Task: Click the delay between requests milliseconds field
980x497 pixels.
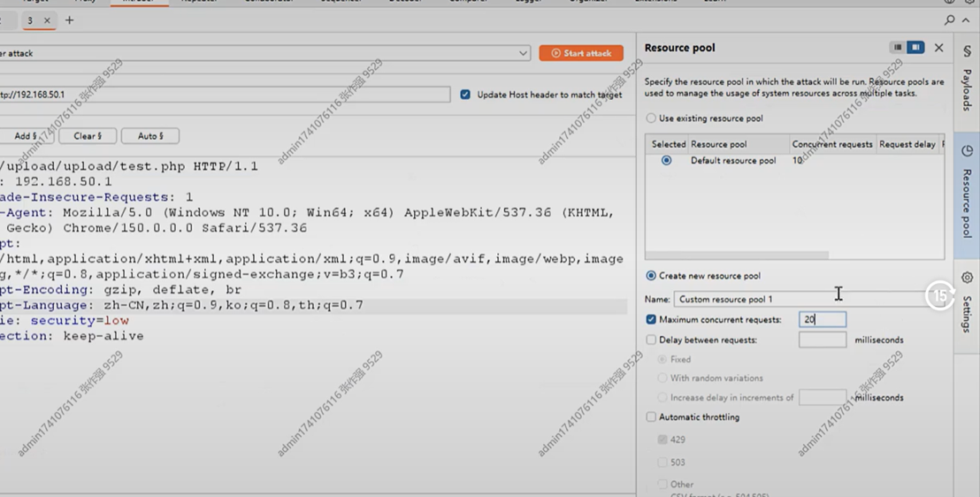Action: 823,340
